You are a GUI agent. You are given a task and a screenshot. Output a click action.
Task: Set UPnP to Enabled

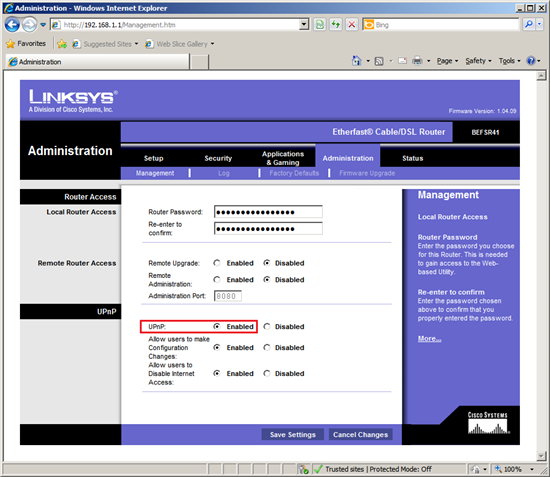point(217,327)
